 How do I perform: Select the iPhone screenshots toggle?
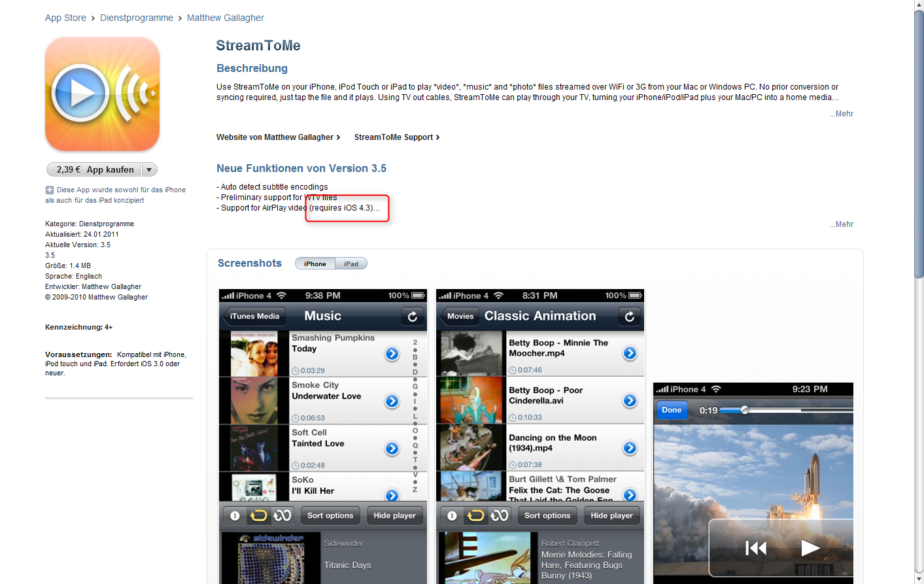(315, 264)
